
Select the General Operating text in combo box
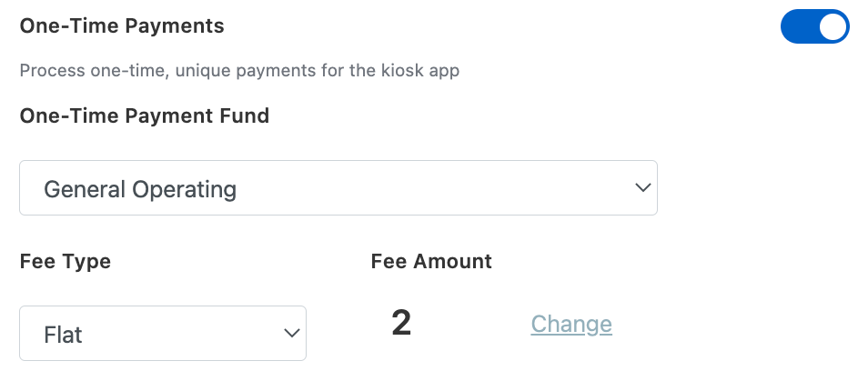pos(140,190)
